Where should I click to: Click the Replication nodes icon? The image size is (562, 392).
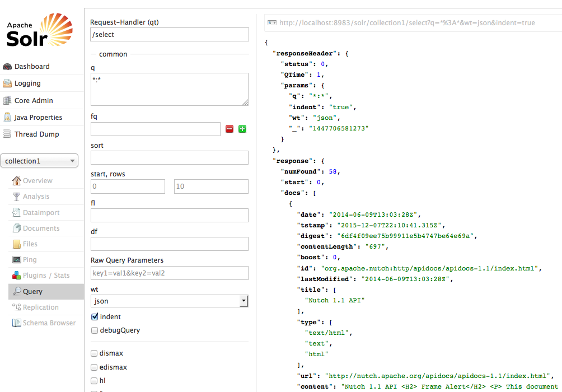pyautogui.click(x=16, y=307)
